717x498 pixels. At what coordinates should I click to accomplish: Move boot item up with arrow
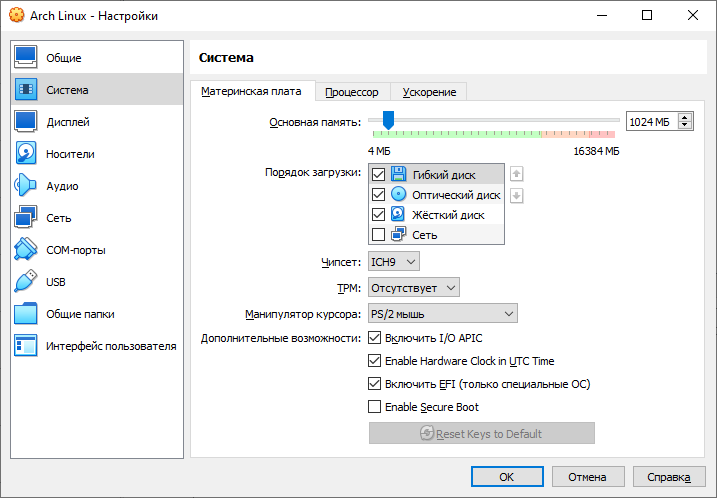(x=516, y=174)
